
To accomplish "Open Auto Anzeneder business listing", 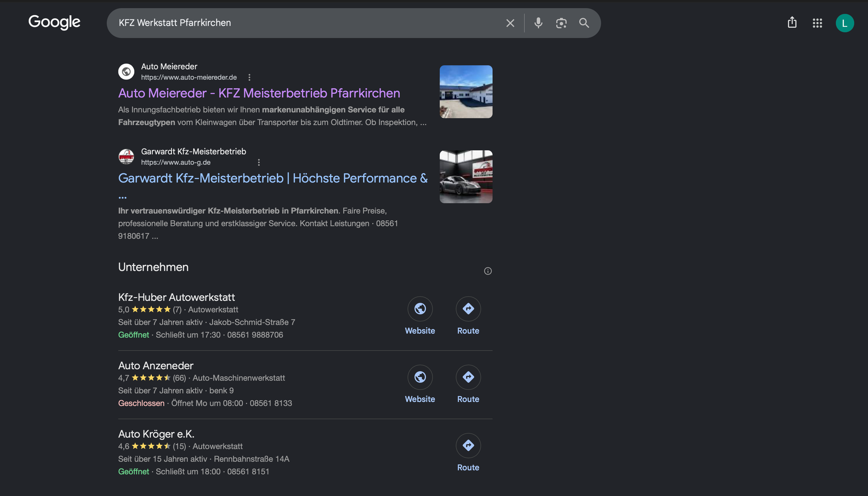I will tap(155, 366).
